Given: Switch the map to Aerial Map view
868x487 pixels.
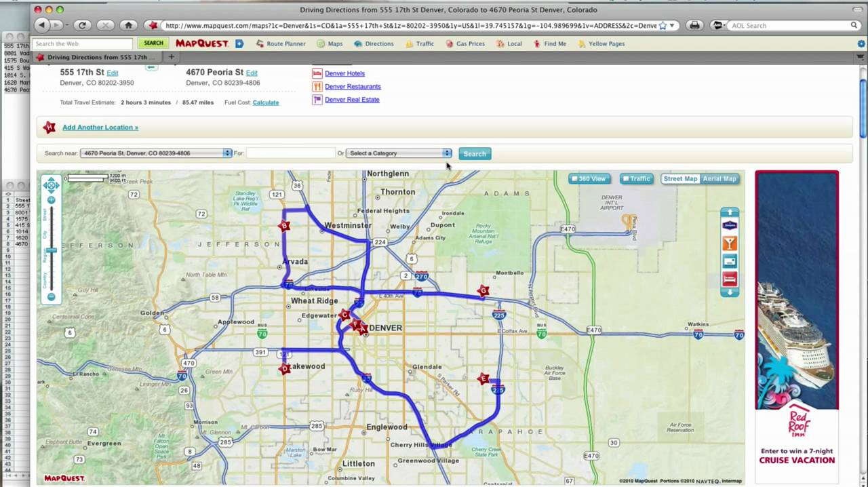Looking at the screenshot, I should click(x=719, y=178).
